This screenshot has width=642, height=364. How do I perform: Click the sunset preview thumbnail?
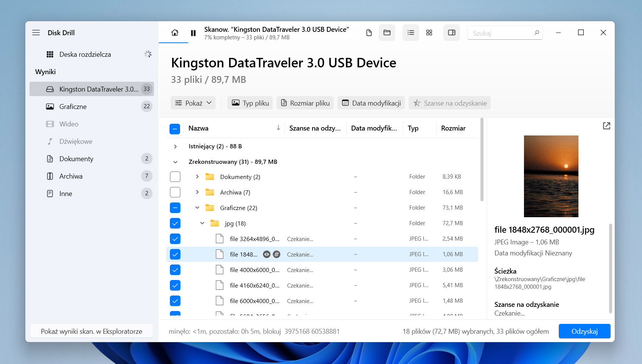[551, 176]
